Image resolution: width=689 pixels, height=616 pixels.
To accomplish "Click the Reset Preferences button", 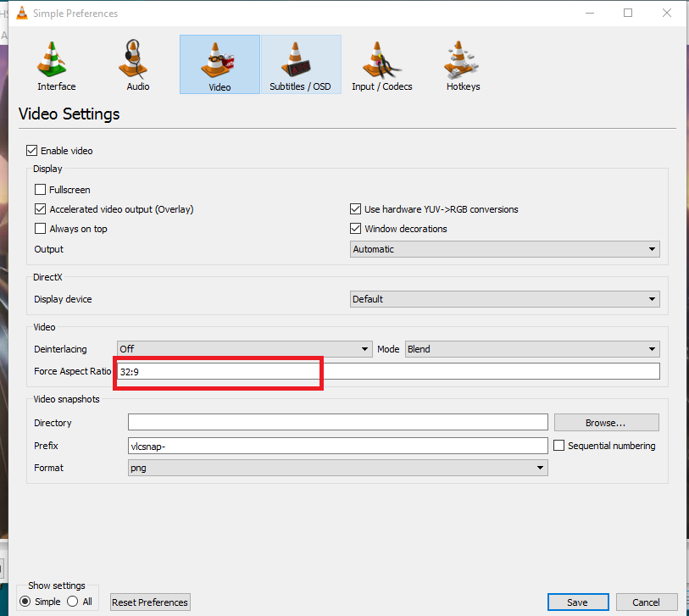I will 150,602.
